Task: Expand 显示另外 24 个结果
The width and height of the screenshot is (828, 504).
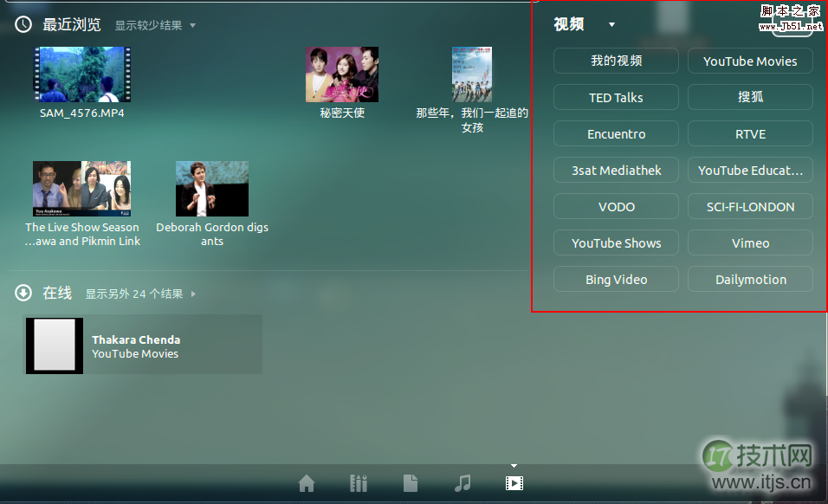Action: pyautogui.click(x=140, y=294)
